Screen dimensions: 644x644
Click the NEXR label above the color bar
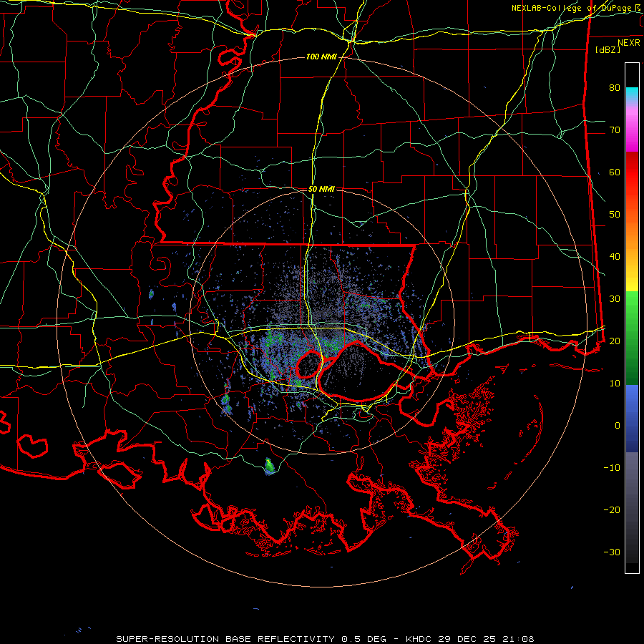628,43
